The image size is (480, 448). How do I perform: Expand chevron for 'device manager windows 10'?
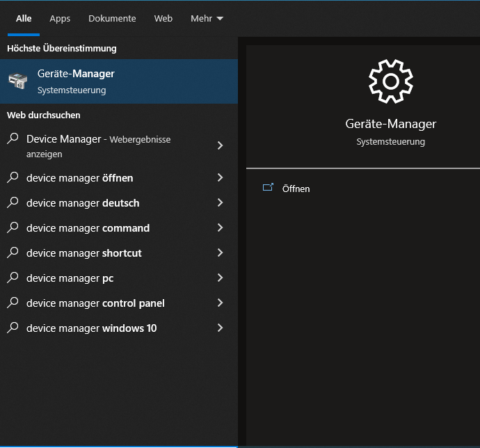pyautogui.click(x=220, y=328)
